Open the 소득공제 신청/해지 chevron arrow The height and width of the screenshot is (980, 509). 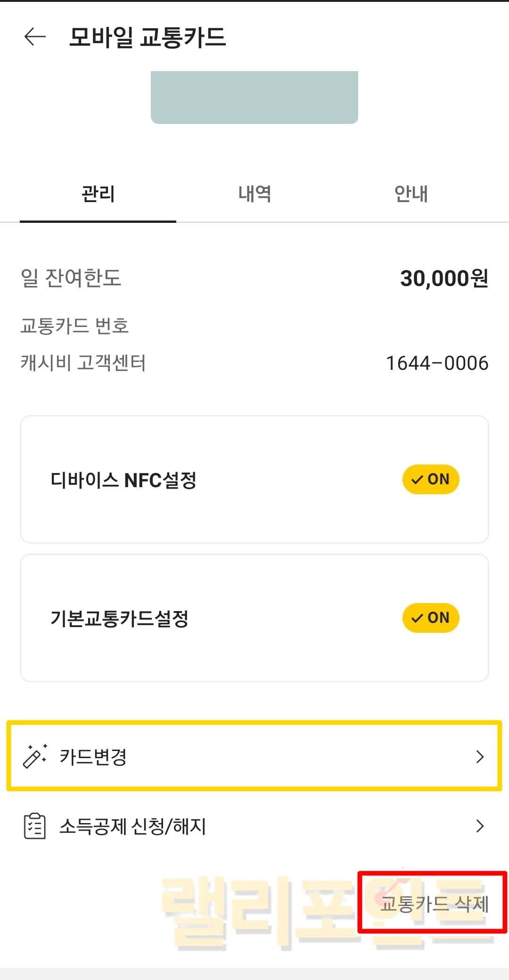[x=480, y=826]
